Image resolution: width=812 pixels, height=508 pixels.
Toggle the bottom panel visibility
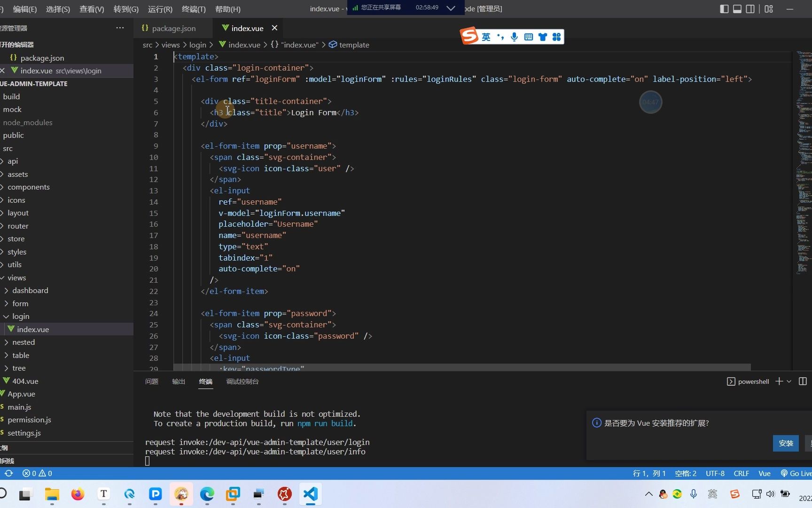pyautogui.click(x=737, y=9)
